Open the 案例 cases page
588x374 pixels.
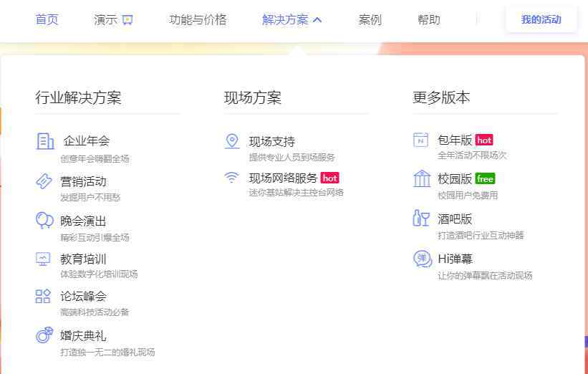(x=370, y=20)
